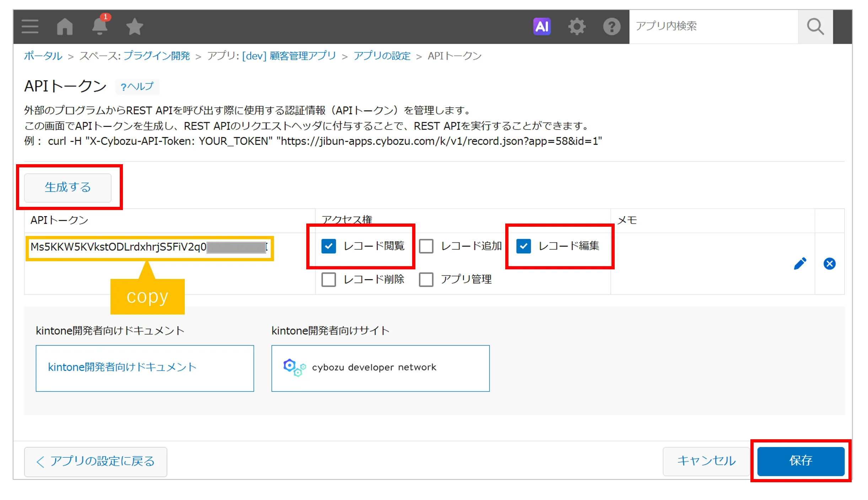Click the search magnifier button
Image resolution: width=868 pixels, height=500 pixels.
[x=815, y=27]
